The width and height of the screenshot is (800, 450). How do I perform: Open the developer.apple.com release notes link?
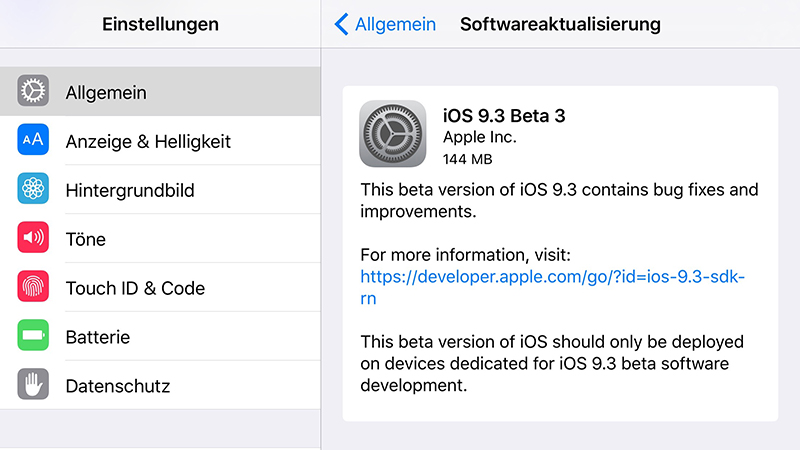click(x=553, y=287)
